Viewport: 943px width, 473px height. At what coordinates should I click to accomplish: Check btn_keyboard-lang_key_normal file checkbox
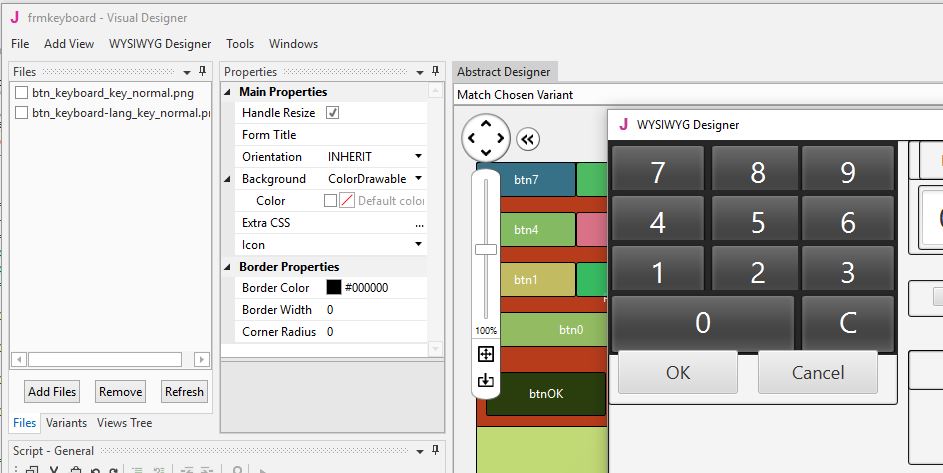click(22, 113)
